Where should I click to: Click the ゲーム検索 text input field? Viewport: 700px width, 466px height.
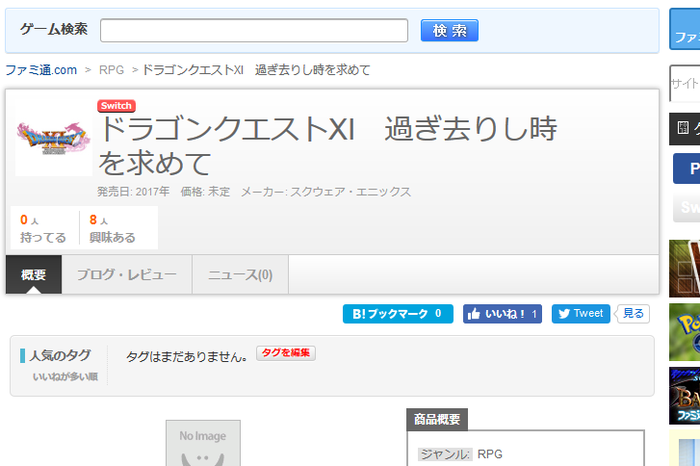click(x=254, y=30)
